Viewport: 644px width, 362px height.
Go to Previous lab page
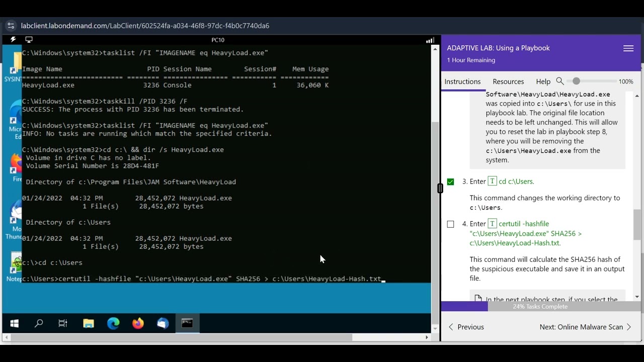[466, 327]
